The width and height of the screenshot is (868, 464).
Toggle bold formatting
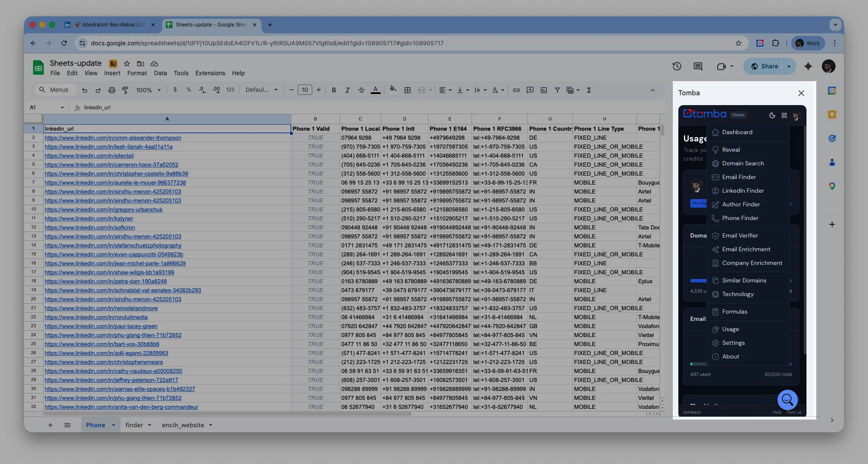click(x=334, y=90)
